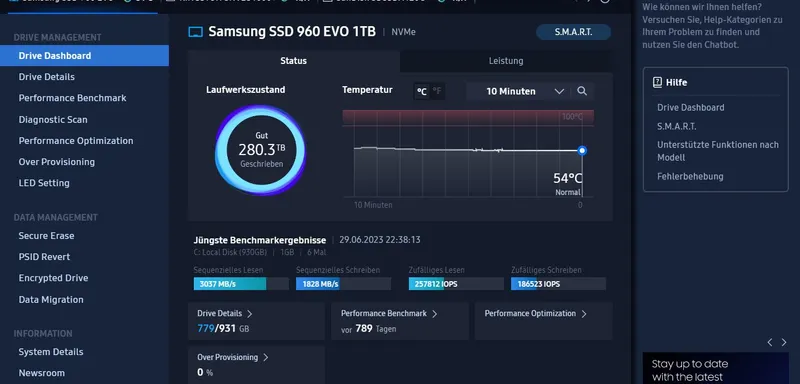Go to next banner with right arrow
Image resolution: width=800 pixels, height=384 pixels.
(784, 343)
